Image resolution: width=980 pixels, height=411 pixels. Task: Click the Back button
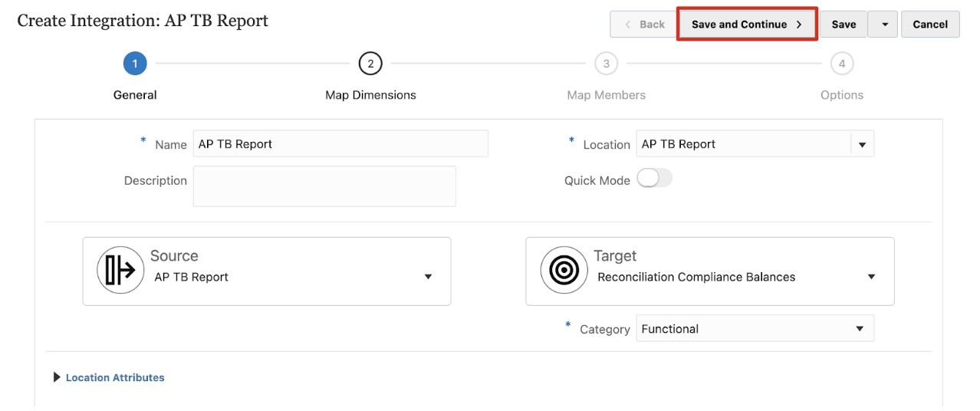click(x=643, y=25)
